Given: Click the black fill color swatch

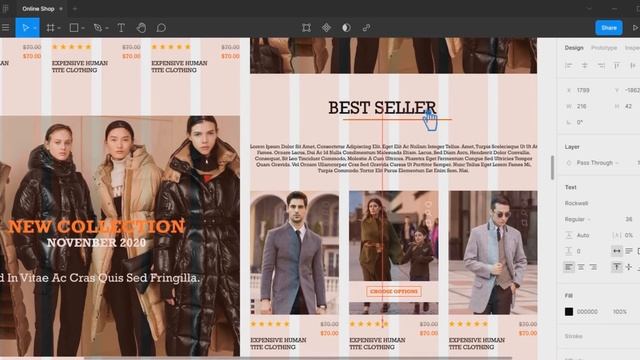Looking at the screenshot, I should click(569, 311).
